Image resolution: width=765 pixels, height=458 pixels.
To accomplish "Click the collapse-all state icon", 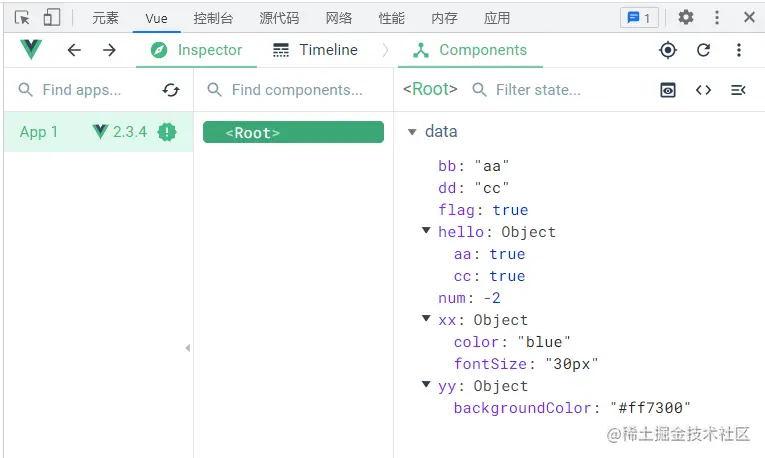I will [x=738, y=90].
